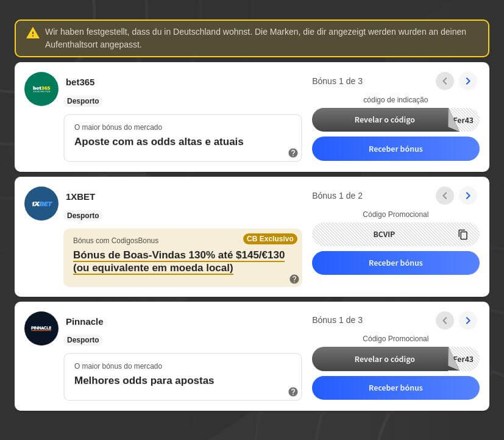Open the Bónus de Boas-Vindas 130% link

point(179,261)
